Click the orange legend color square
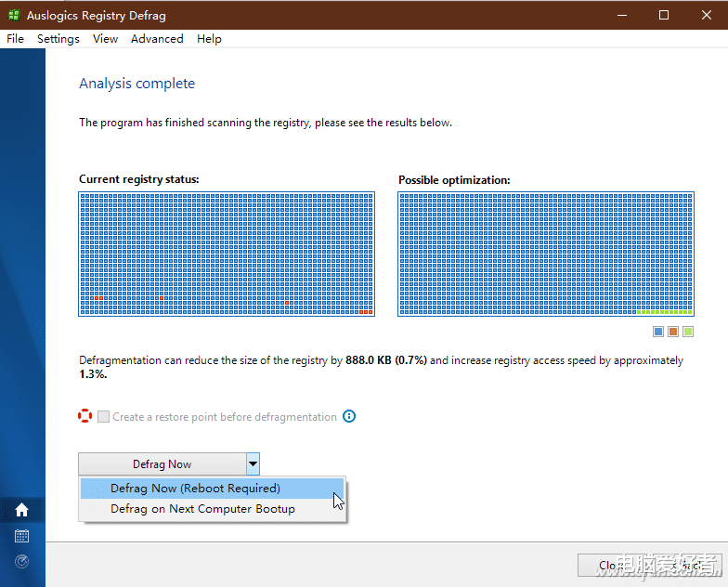The height and width of the screenshot is (587, 728). click(672, 332)
